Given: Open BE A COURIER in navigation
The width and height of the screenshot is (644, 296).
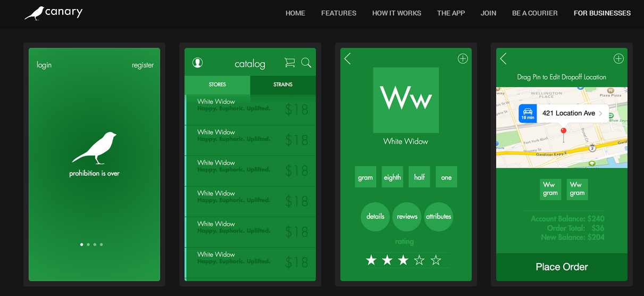Looking at the screenshot, I should [535, 13].
